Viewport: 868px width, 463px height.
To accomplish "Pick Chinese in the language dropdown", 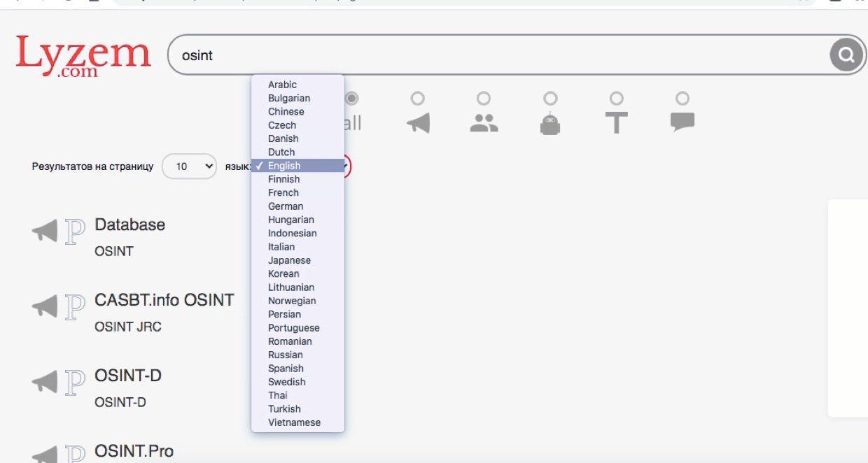I will pyautogui.click(x=297, y=112).
